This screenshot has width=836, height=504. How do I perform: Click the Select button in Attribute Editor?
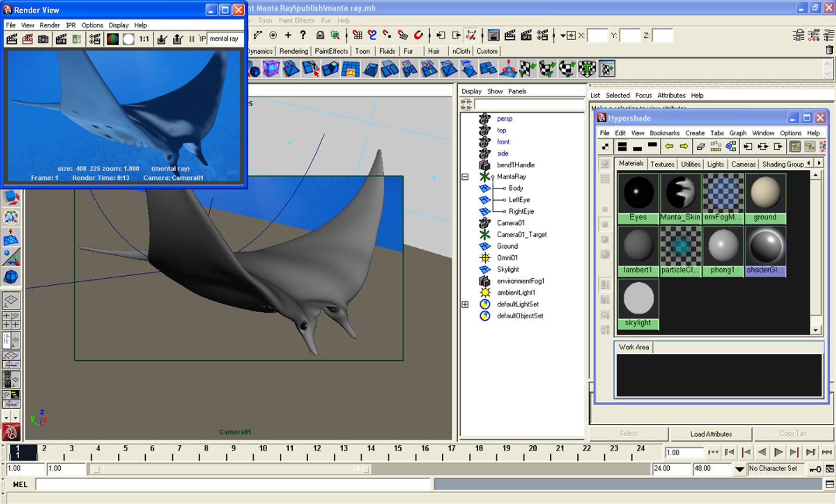(628, 434)
